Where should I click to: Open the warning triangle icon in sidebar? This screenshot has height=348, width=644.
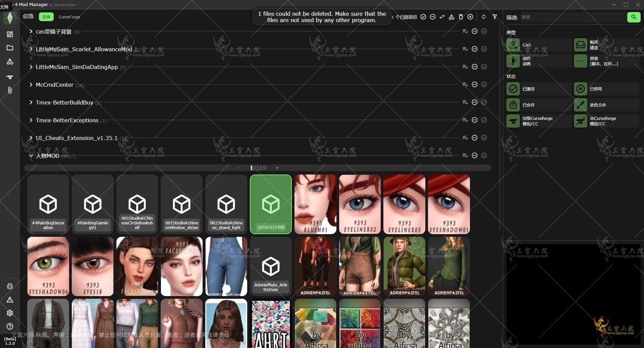[10, 300]
